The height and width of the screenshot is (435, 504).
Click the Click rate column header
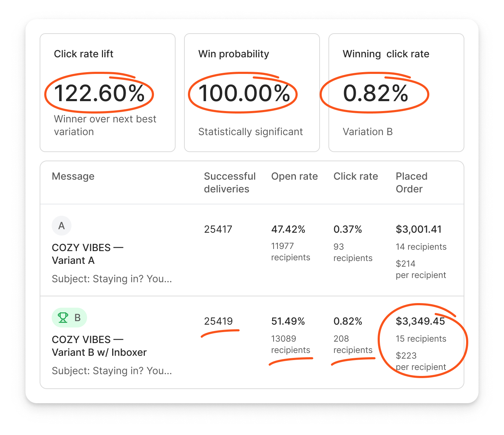[355, 176]
